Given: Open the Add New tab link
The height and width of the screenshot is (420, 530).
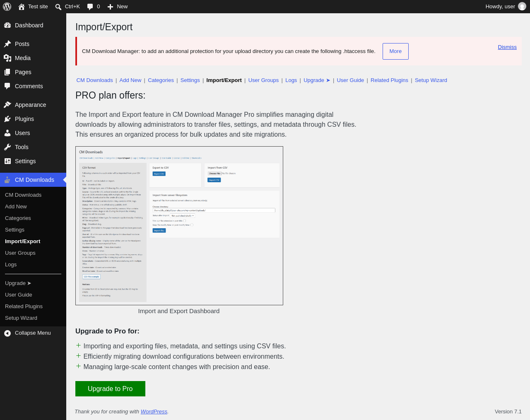Looking at the screenshot, I should (130, 80).
